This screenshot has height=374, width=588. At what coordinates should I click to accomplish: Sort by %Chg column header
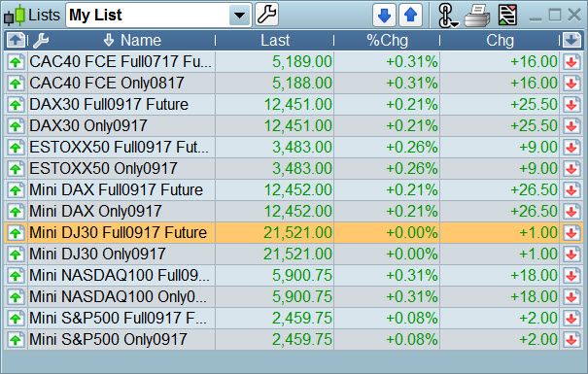[x=387, y=41]
